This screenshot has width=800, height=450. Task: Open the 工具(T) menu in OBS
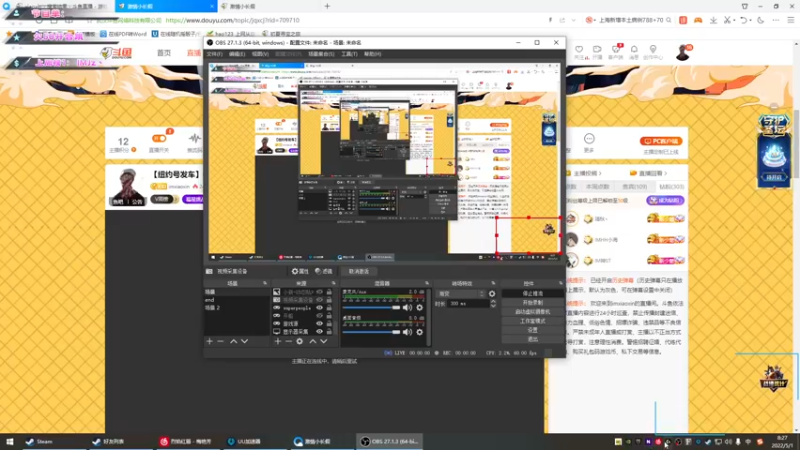click(x=349, y=54)
